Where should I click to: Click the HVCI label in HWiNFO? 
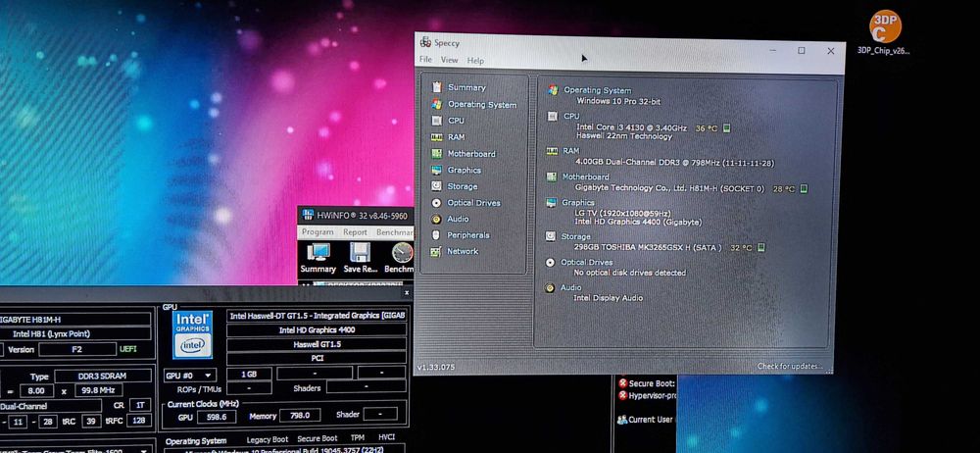tap(387, 438)
